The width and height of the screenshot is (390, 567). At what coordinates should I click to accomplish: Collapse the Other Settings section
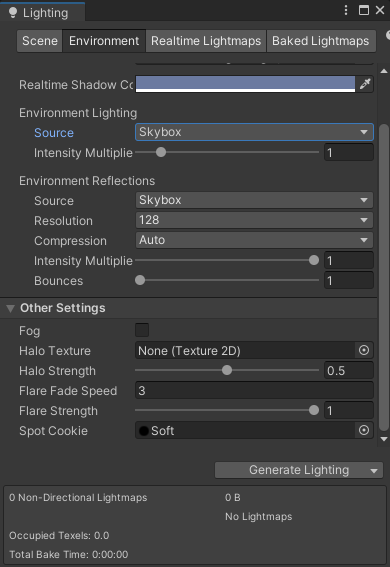coord(10,308)
